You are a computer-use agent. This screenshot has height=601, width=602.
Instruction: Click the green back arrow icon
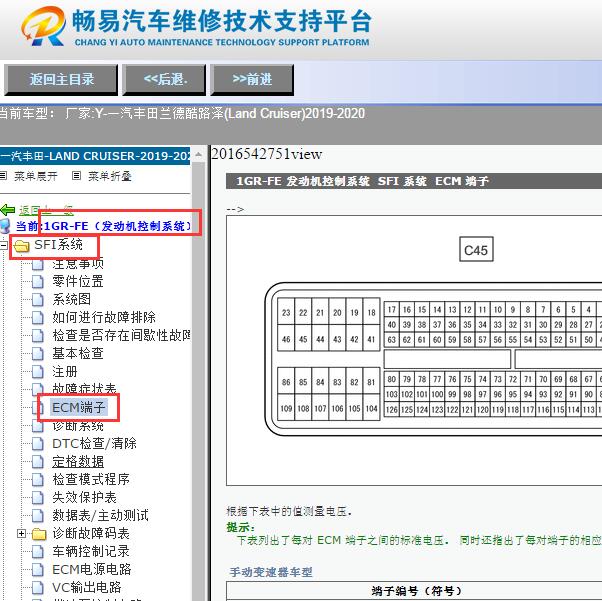(x=8, y=210)
